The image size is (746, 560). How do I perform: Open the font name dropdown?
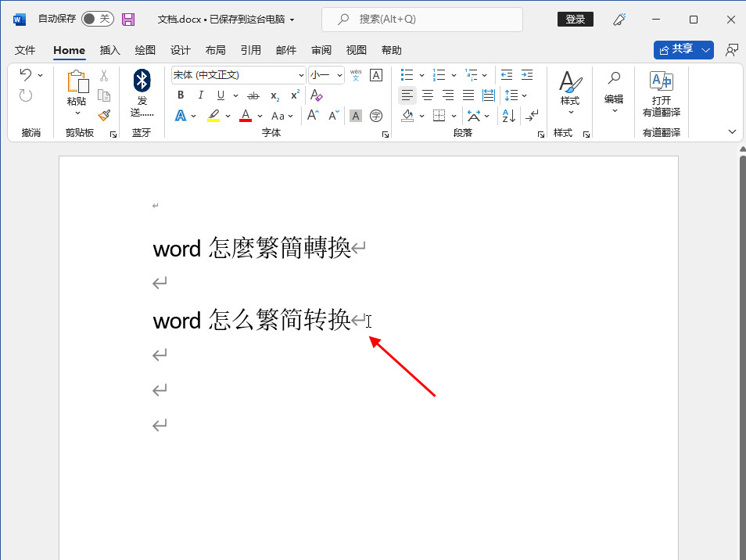click(301, 75)
